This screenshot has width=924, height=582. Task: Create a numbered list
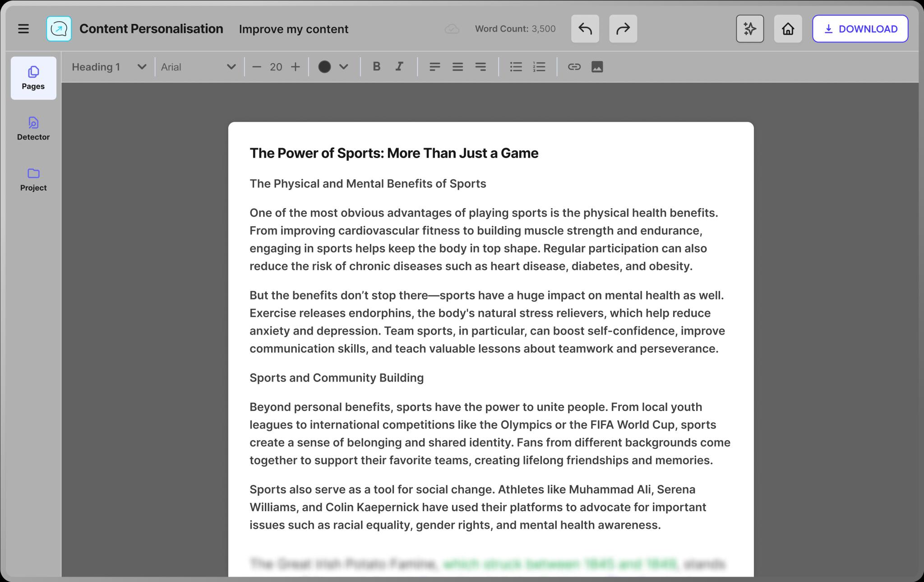point(539,67)
